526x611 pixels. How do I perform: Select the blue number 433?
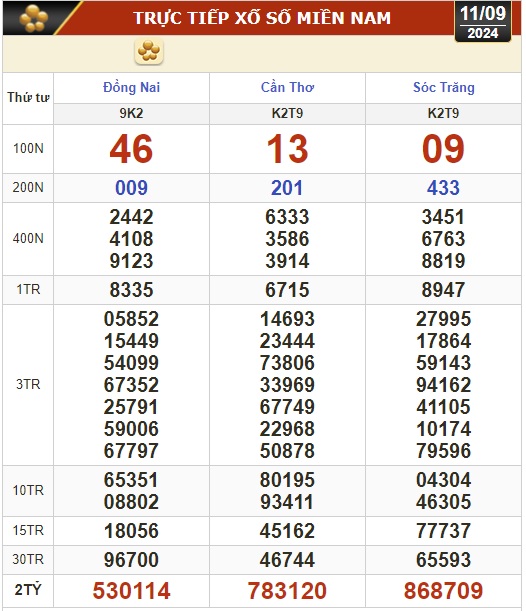pyautogui.click(x=443, y=188)
